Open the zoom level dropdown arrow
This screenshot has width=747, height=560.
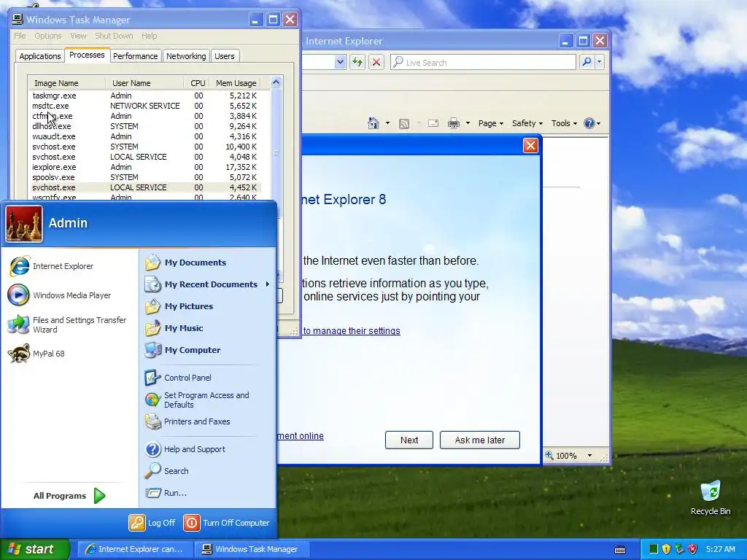[x=589, y=456]
